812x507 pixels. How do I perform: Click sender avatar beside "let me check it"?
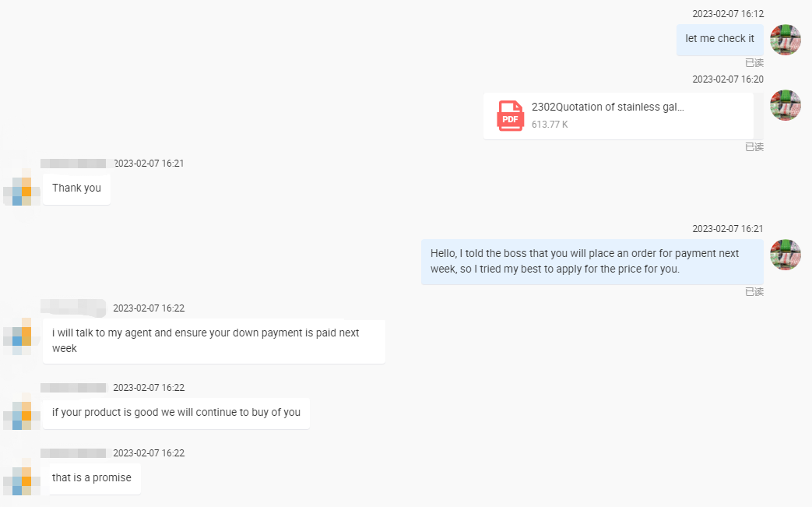[x=786, y=40]
